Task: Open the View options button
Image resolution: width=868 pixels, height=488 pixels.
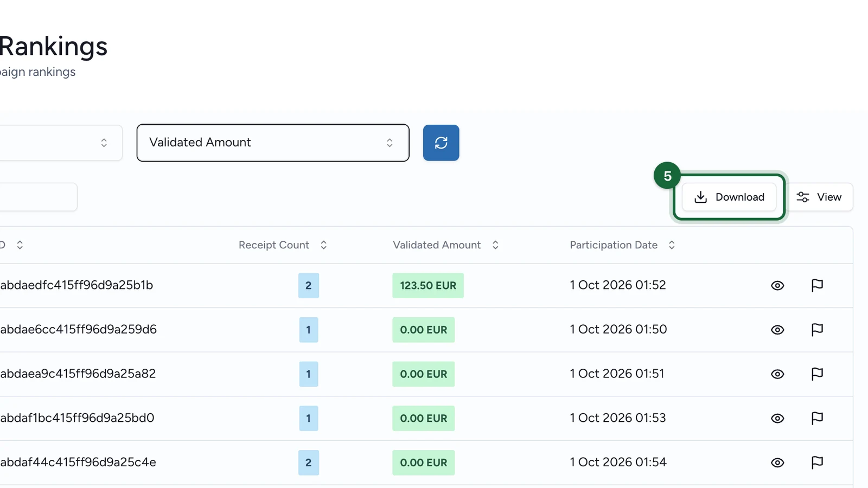Action: pos(819,197)
